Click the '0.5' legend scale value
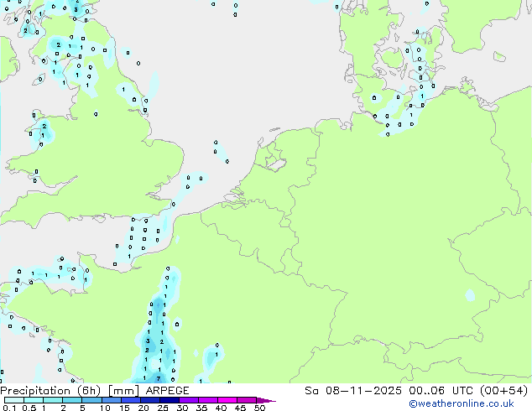The height and width of the screenshot is (411, 532). point(29,408)
